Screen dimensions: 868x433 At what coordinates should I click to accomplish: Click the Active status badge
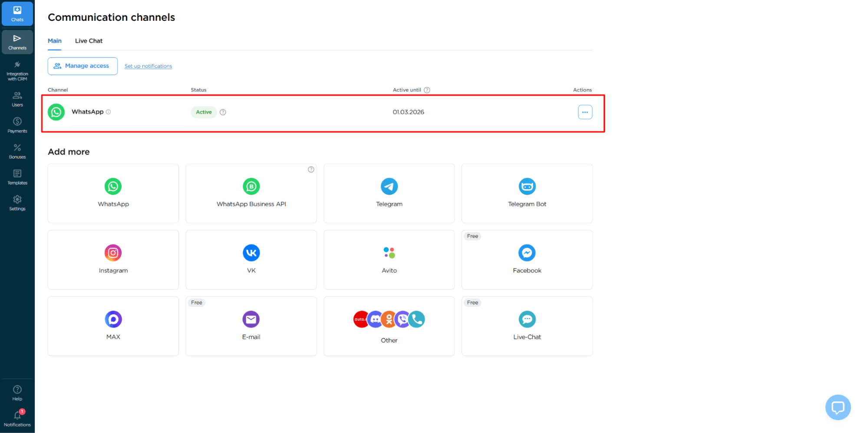204,112
